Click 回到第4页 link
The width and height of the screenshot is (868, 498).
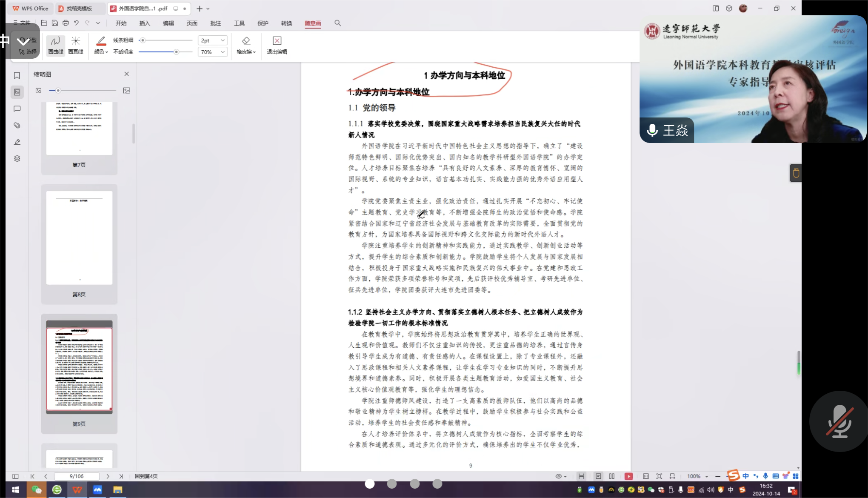pos(146,476)
